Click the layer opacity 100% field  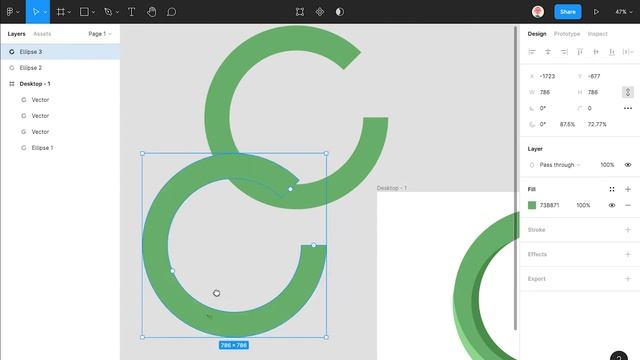coord(607,165)
